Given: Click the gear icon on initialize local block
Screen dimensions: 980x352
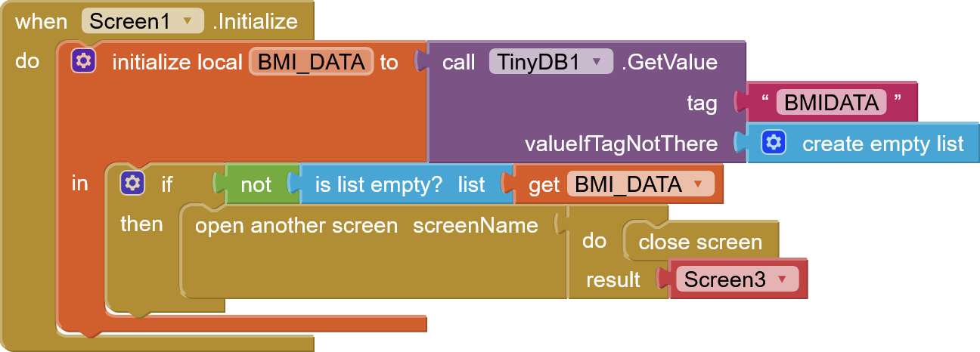Looking at the screenshot, I should point(83,61).
